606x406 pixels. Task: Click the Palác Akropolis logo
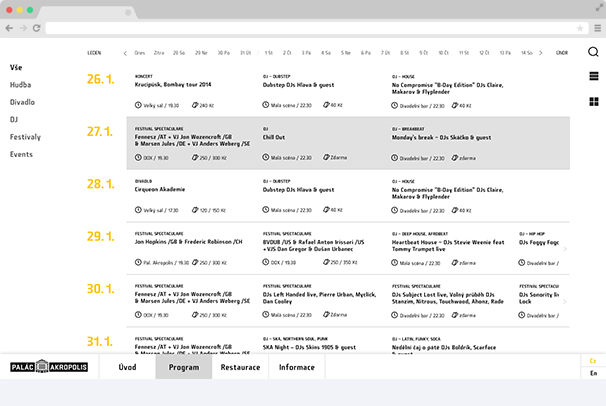[49, 367]
